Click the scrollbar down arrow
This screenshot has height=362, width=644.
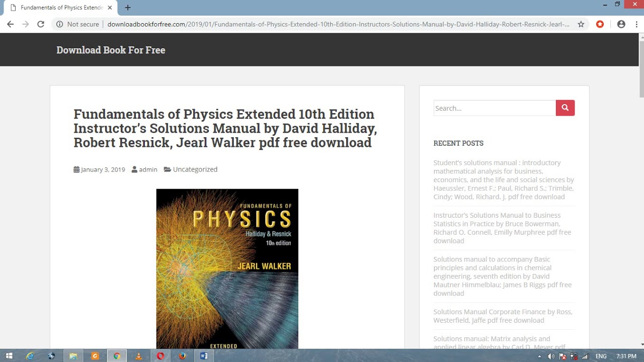641,345
